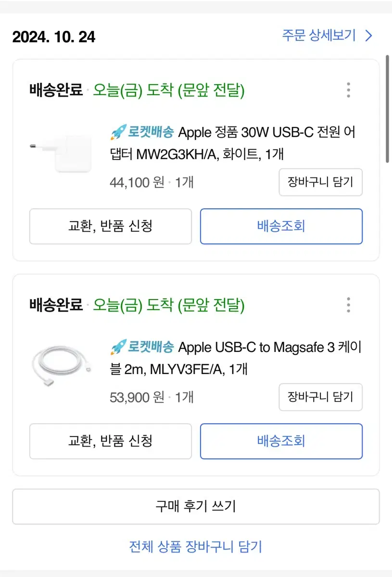Add the Magsafe cable to cart with 장바구니 담기

320,397
